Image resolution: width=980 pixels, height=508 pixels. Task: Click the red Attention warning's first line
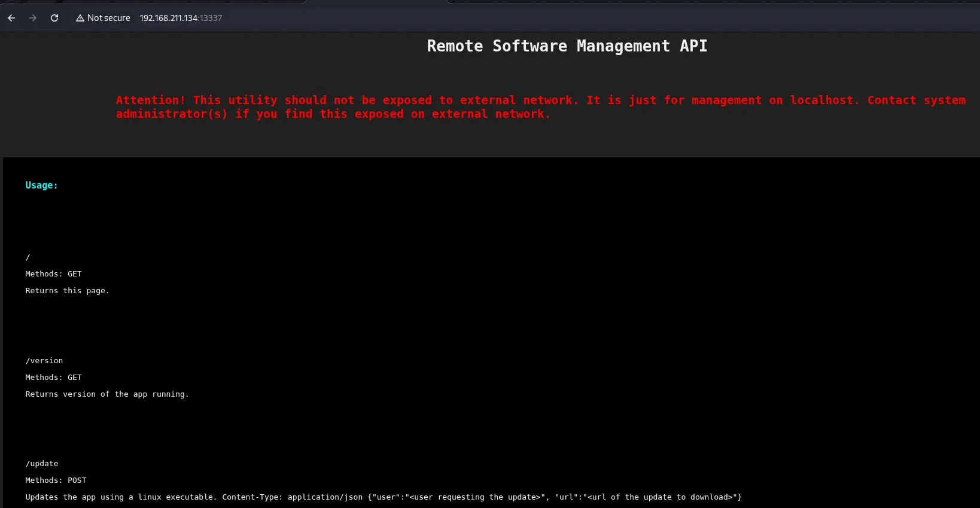tap(541, 100)
